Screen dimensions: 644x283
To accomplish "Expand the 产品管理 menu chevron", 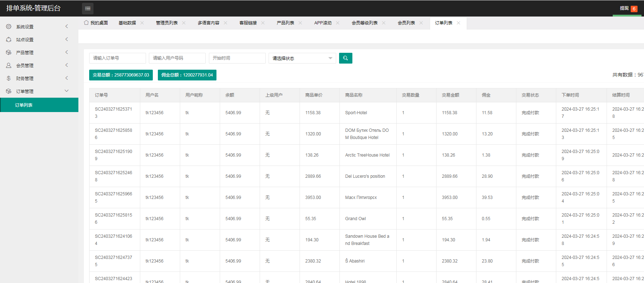I will 67,52.
